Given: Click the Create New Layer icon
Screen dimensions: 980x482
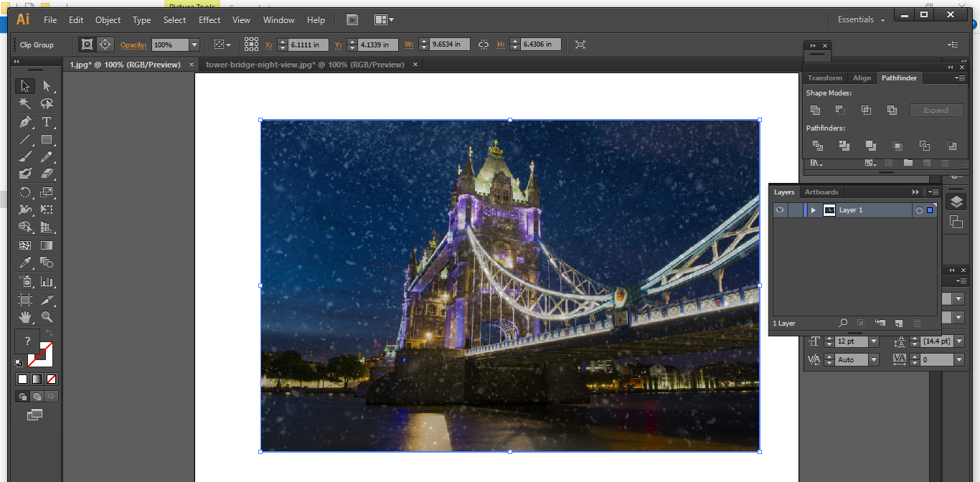Looking at the screenshot, I should [898, 323].
